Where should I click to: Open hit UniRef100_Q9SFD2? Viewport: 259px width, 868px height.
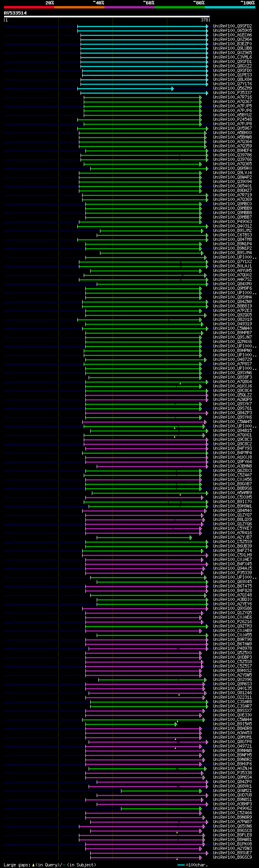232,26
